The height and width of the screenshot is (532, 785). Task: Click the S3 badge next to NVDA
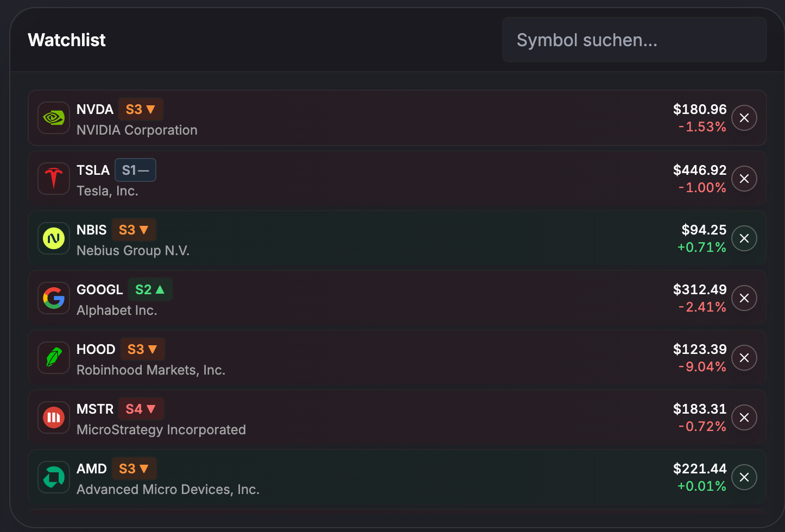[x=141, y=109]
